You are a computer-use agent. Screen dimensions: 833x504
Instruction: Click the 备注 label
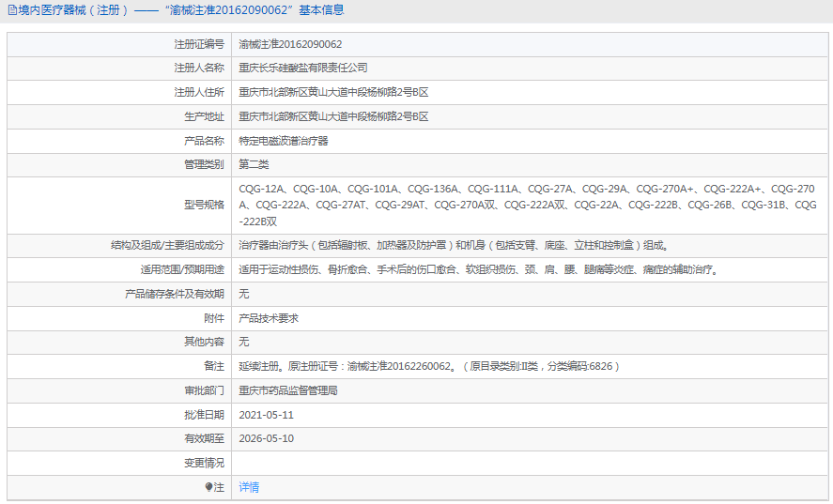click(x=215, y=366)
